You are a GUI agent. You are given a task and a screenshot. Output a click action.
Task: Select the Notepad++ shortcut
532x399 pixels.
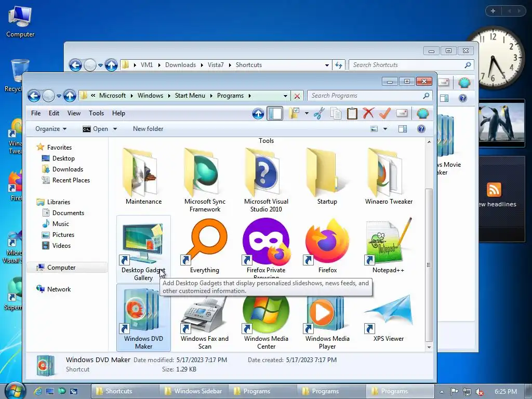tap(389, 246)
